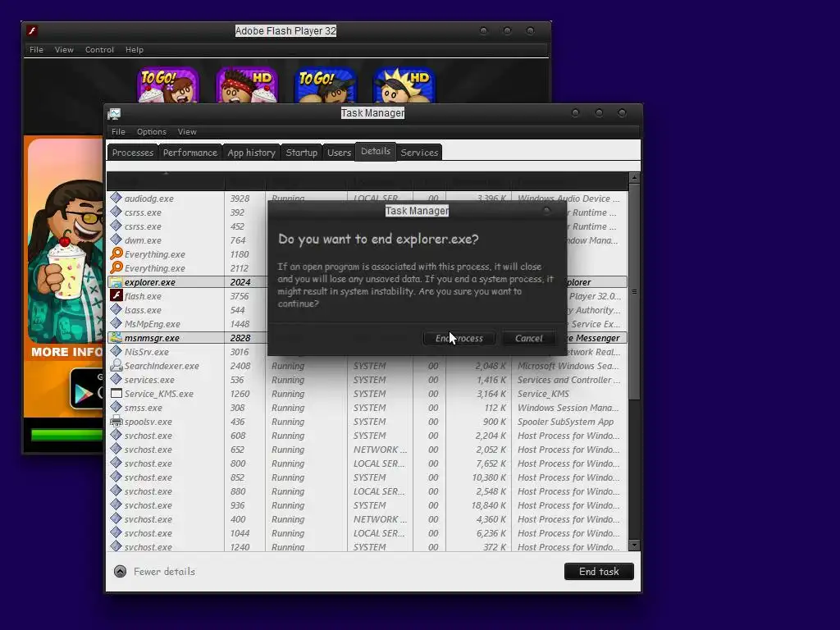Switch to the Users tab

point(339,153)
